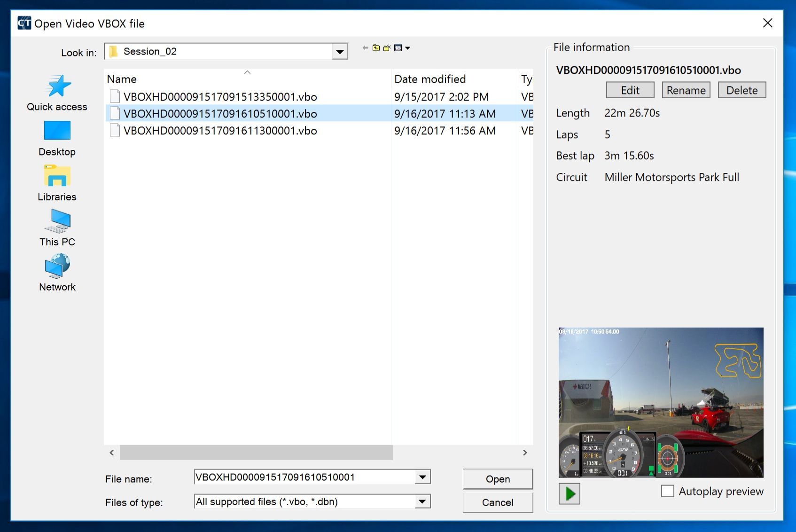Select the file VBOXHD000091517091611300001.vbo

(220, 131)
